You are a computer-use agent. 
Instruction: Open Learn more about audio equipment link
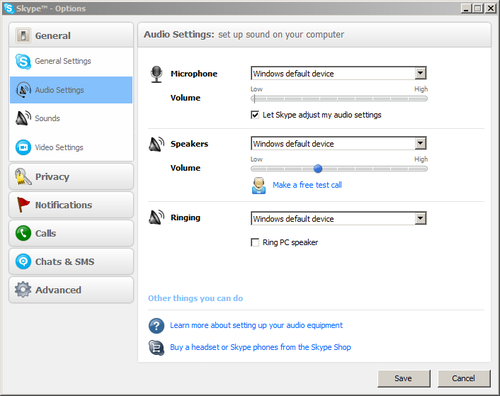click(x=256, y=325)
